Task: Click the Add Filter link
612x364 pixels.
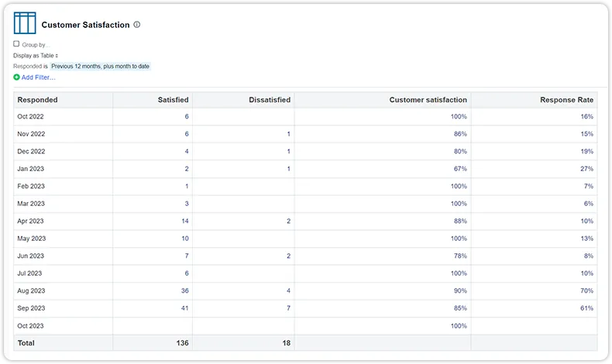Action: click(x=38, y=77)
